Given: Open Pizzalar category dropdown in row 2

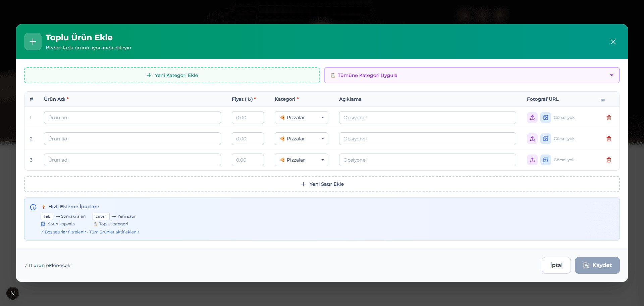Looking at the screenshot, I should (301, 139).
